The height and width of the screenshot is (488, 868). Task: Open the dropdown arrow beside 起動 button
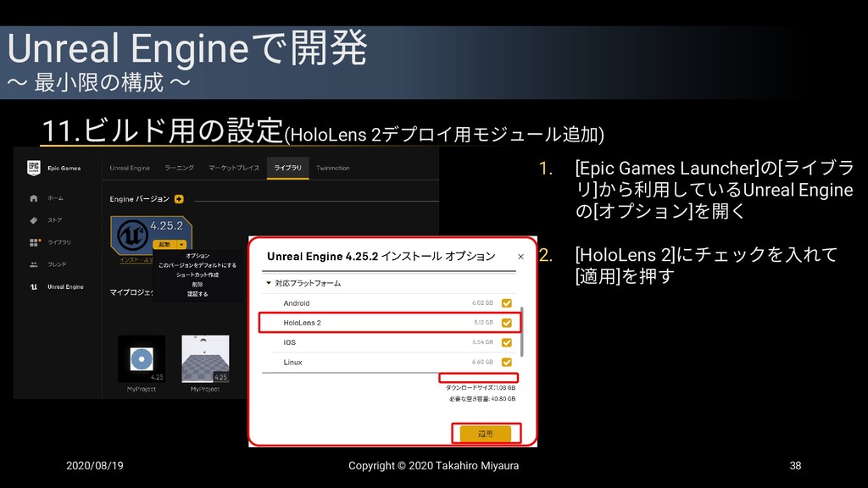pyautogui.click(x=181, y=245)
